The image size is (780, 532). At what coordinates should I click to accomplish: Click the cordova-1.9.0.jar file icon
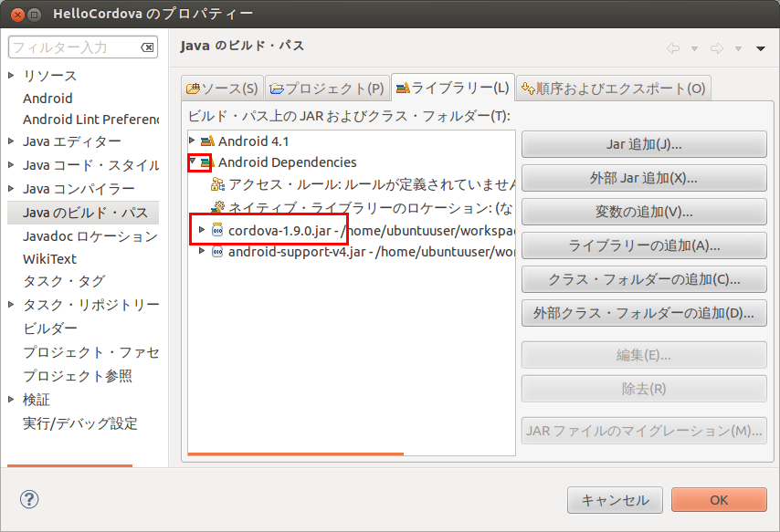(217, 230)
